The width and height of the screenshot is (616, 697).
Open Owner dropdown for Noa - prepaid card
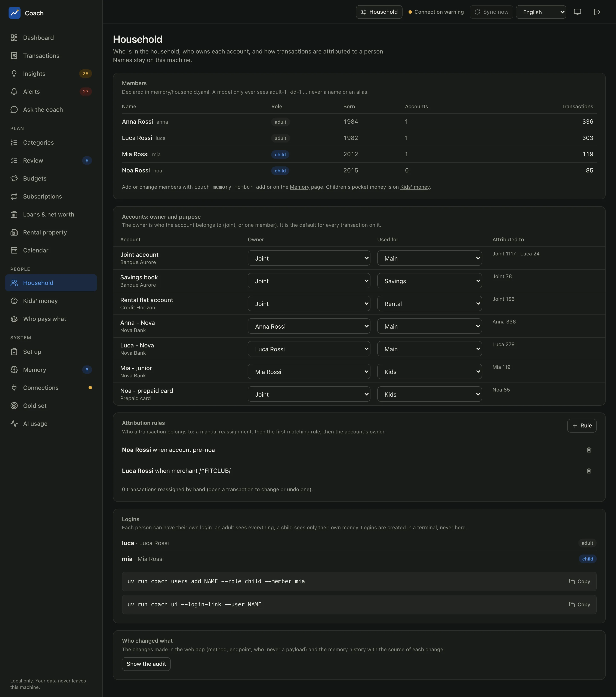(309, 394)
